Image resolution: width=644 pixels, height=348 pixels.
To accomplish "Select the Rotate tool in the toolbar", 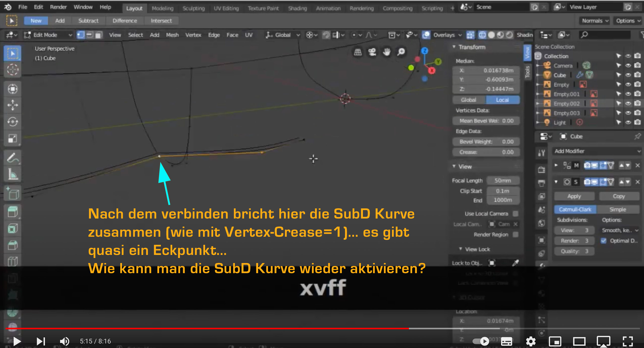I will pos(12,122).
